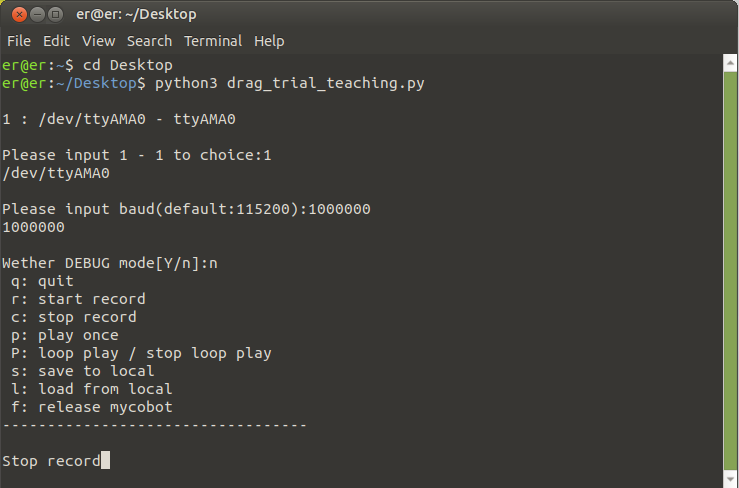Screen dimensions: 739x488
Task: Click the 'Please input baud' line
Action: (186, 209)
